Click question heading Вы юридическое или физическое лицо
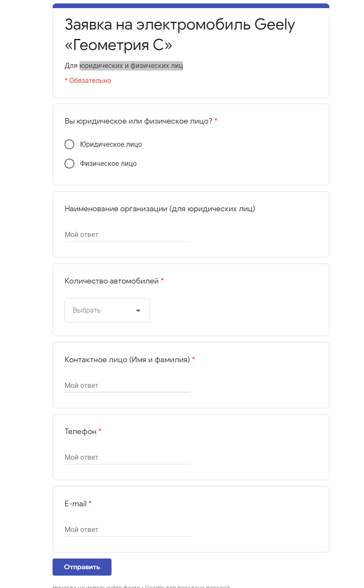Viewport: 364px width, 588px height. point(138,121)
